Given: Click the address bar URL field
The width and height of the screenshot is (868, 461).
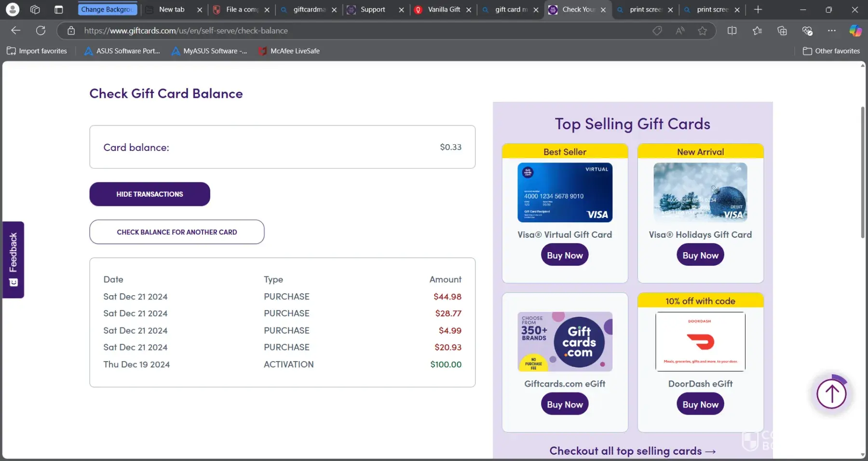Looking at the screenshot, I should (338, 31).
